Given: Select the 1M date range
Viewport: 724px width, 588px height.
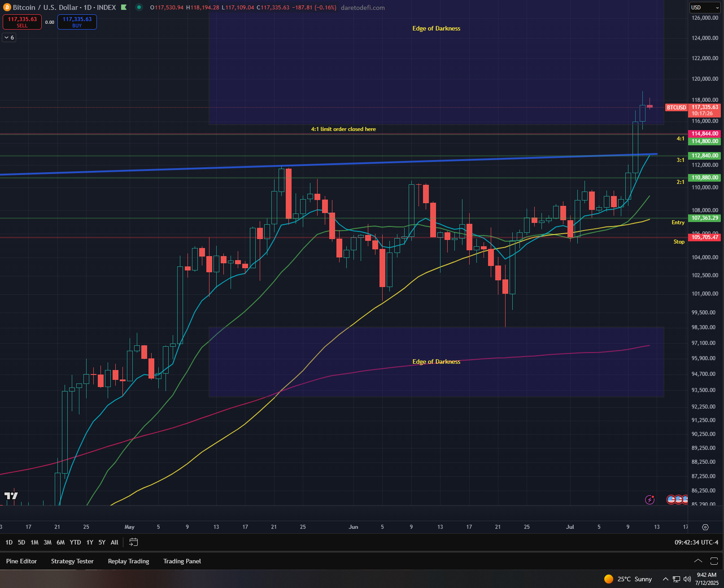Looking at the screenshot, I should tap(35, 542).
